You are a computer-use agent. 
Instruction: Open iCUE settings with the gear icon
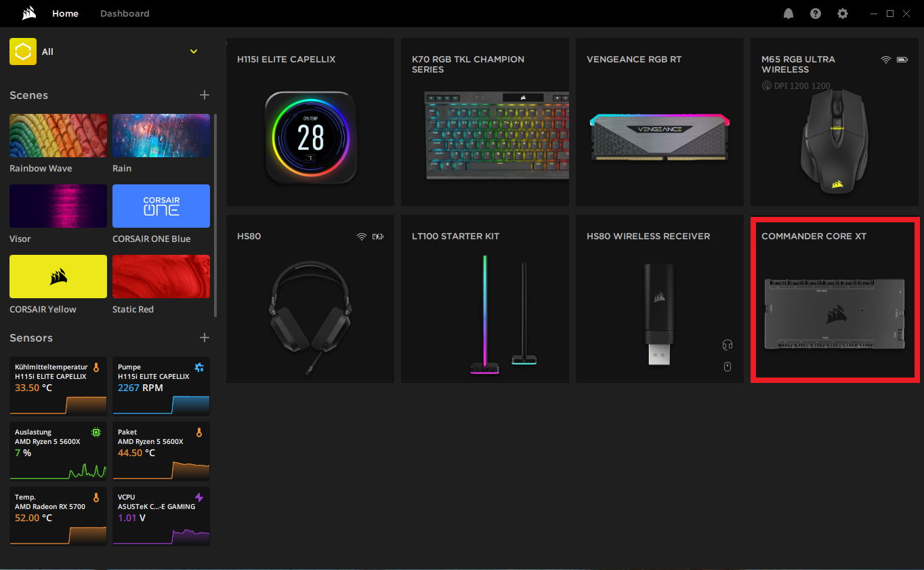coord(842,13)
